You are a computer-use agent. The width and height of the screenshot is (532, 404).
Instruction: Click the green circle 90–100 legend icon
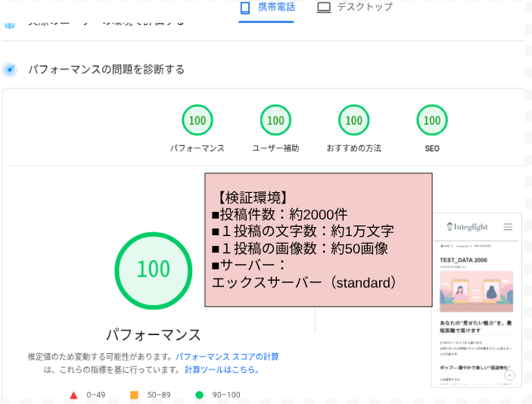(x=200, y=395)
